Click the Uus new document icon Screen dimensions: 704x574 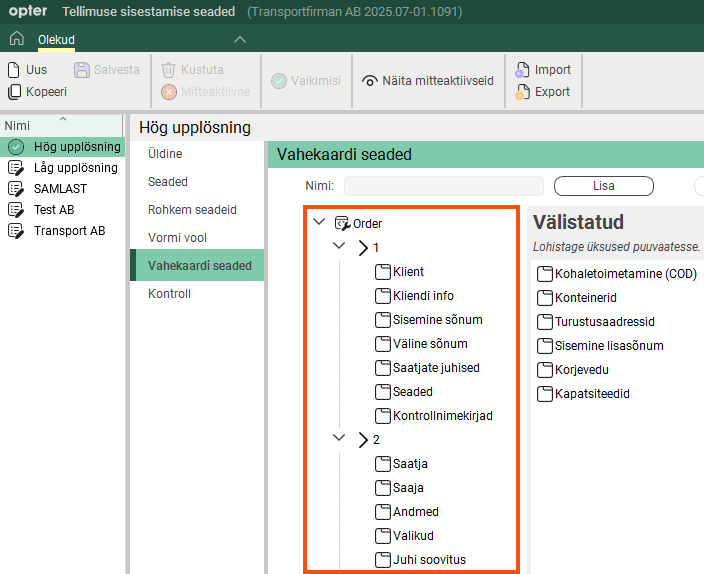coord(13,70)
